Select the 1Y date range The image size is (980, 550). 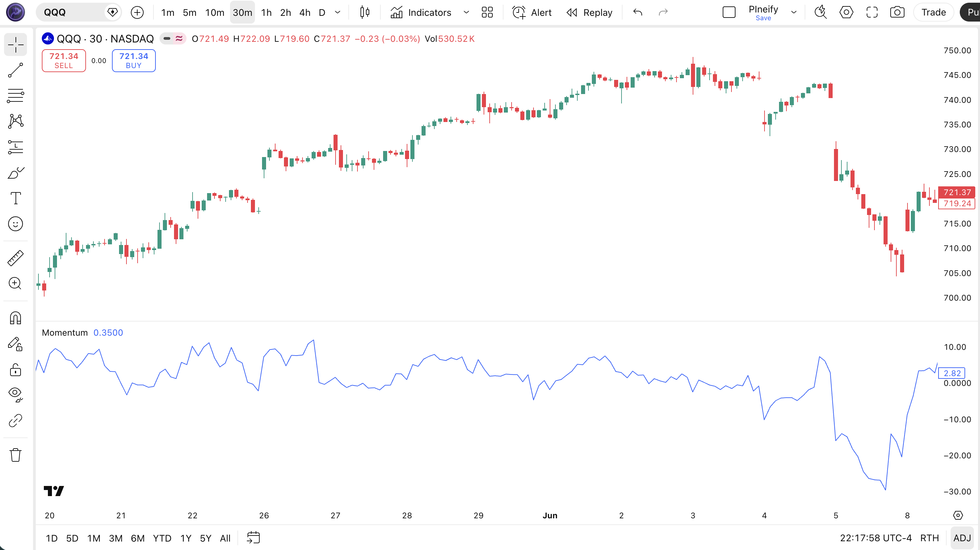(186, 538)
